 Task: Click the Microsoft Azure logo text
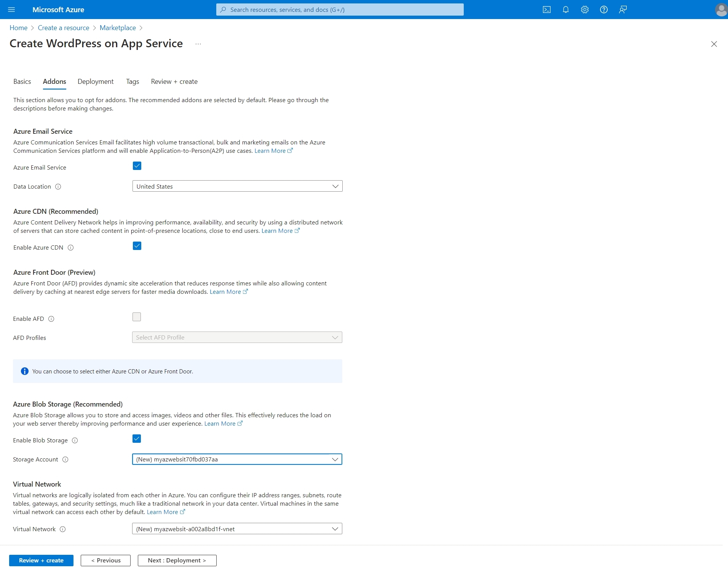(x=58, y=10)
